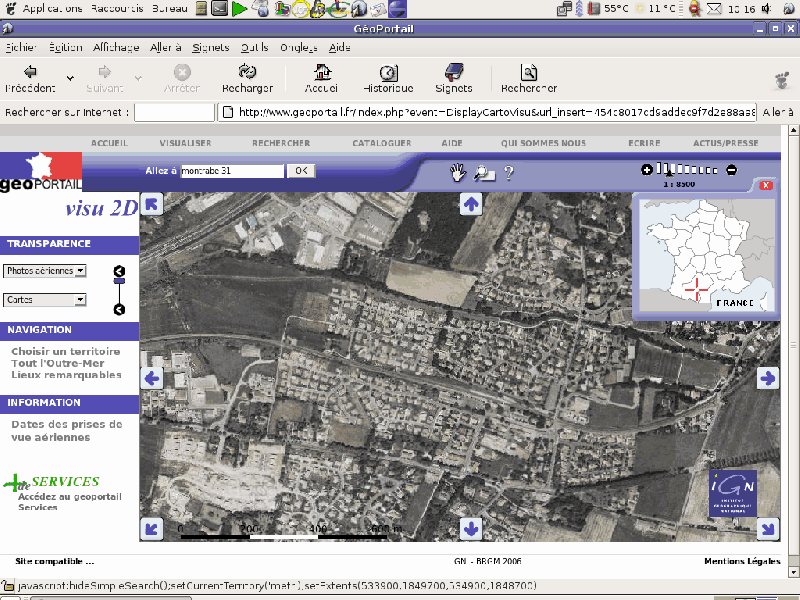Open the Aide menu

pos(339,47)
